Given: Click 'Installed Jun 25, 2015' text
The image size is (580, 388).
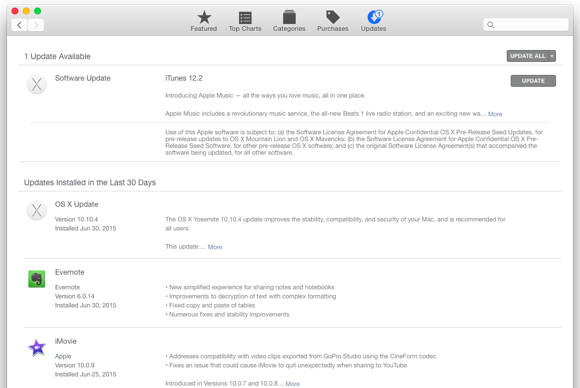Looking at the screenshot, I should pyautogui.click(x=85, y=374).
